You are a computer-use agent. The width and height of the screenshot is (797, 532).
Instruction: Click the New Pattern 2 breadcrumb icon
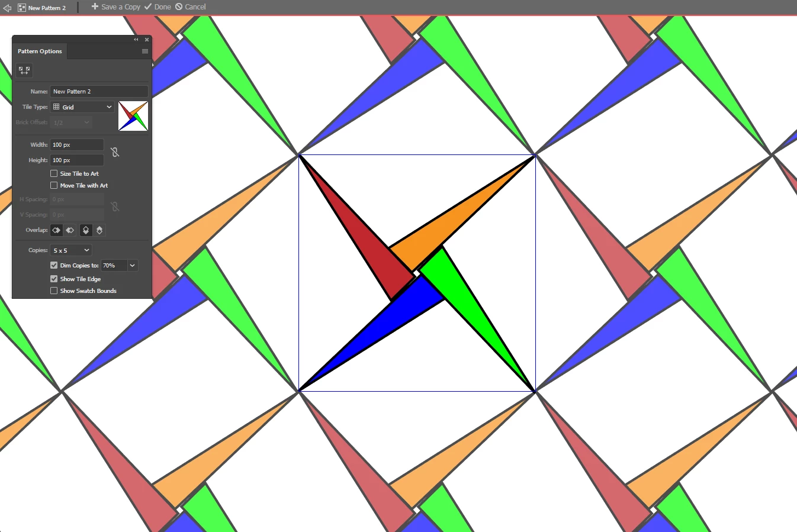[22, 8]
